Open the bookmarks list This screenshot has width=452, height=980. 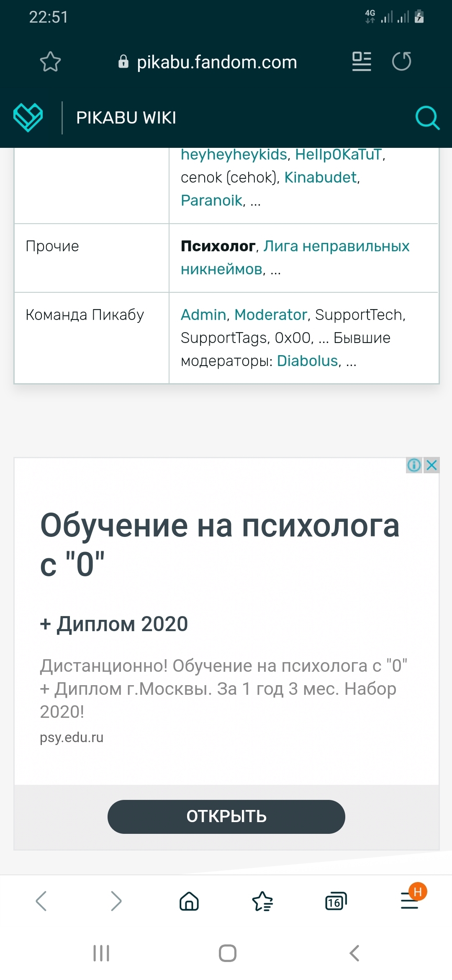point(262,901)
